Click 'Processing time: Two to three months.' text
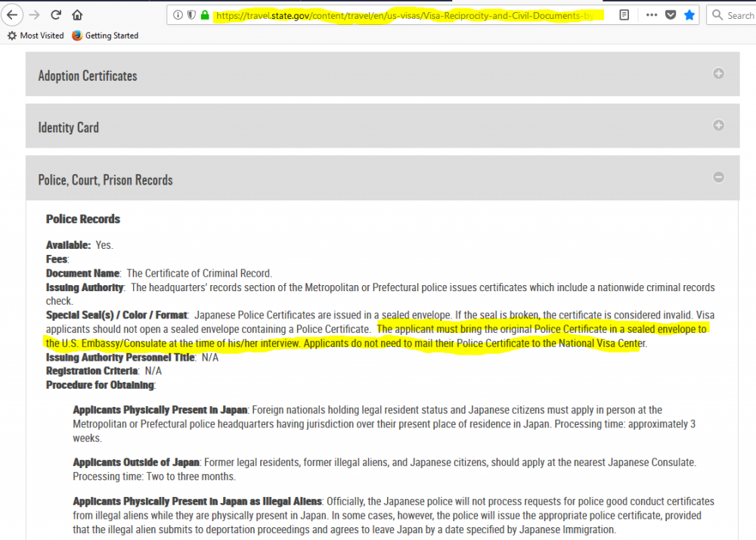This screenshot has height=540, width=756. tap(154, 476)
